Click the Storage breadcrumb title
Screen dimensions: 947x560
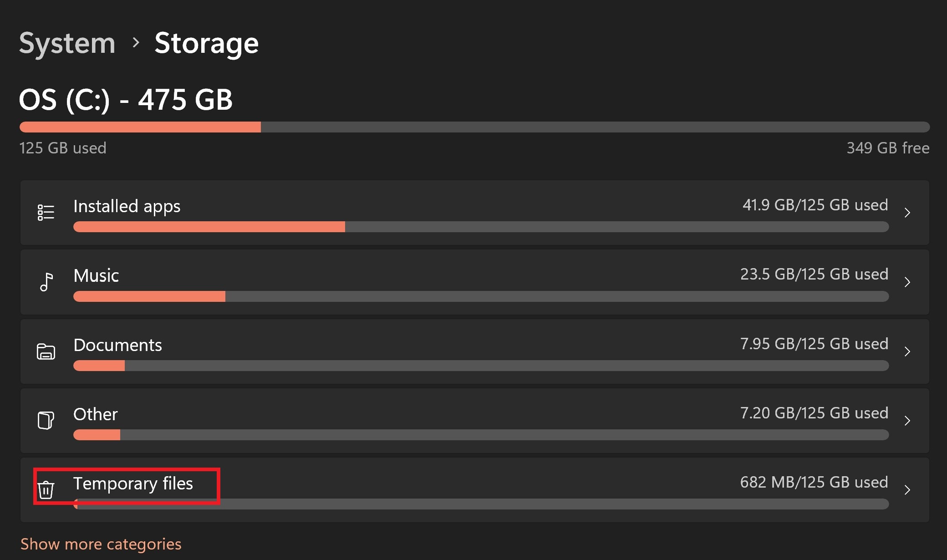pos(207,44)
